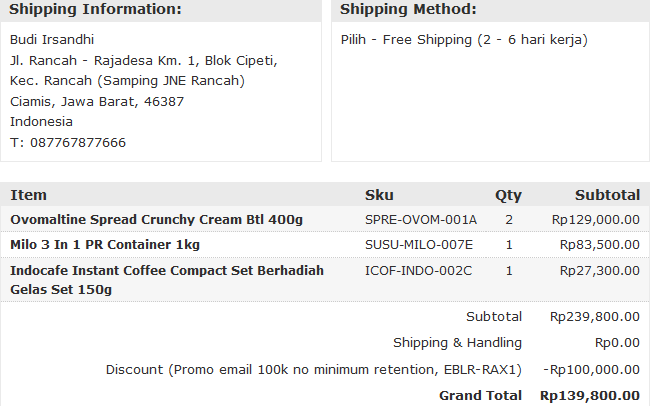Click the Ciamis, Jawa Barat address line
The width and height of the screenshot is (650, 406).
[96, 102]
